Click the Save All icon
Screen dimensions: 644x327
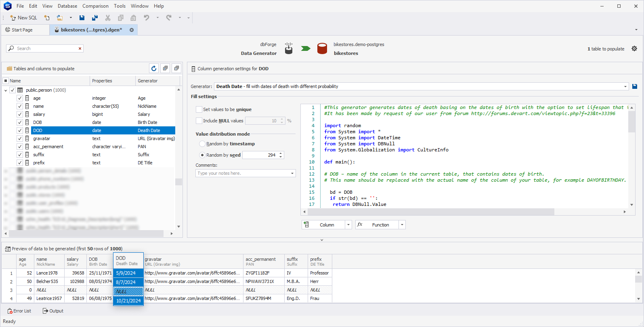95,18
